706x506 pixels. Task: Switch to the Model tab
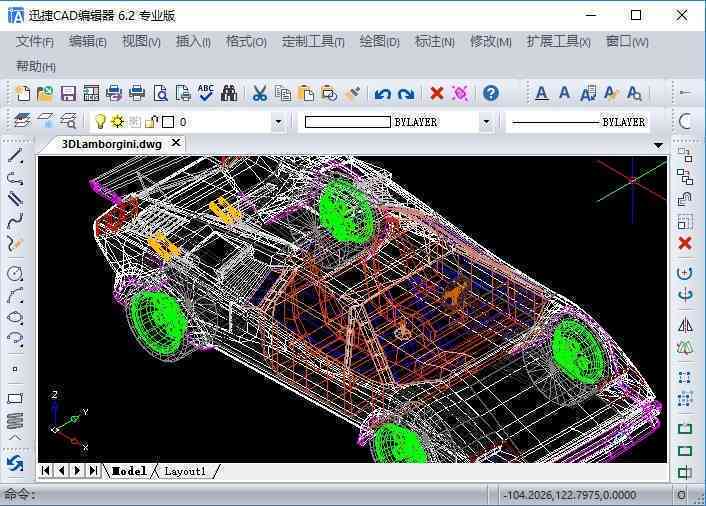pyautogui.click(x=129, y=471)
